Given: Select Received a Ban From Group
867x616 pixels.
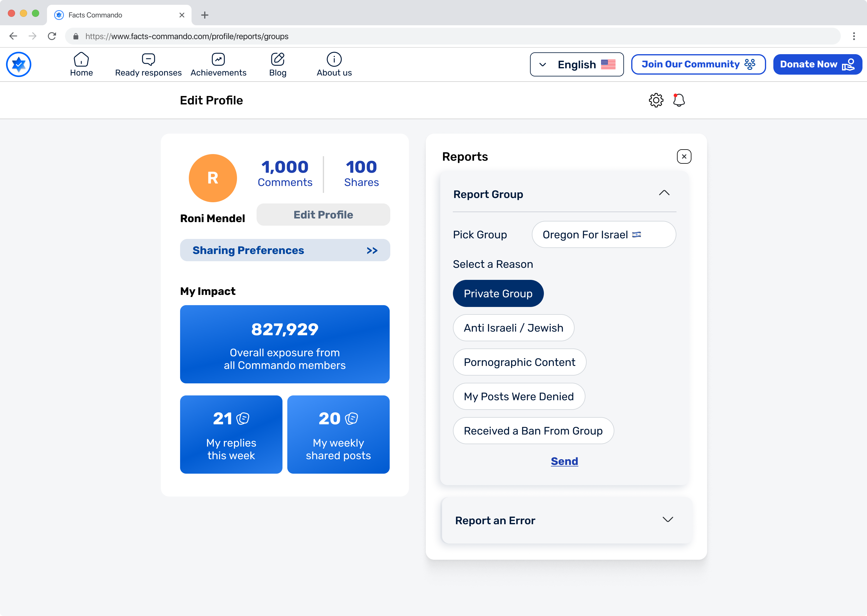Looking at the screenshot, I should (533, 431).
